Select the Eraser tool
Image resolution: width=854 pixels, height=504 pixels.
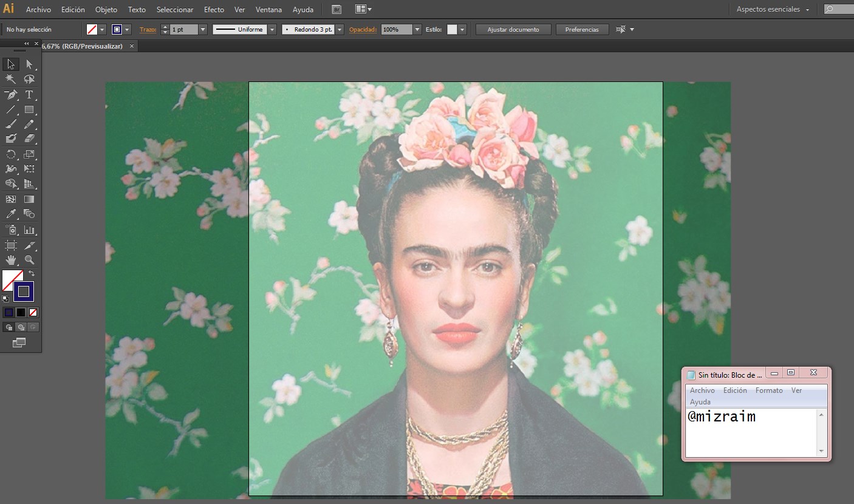pyautogui.click(x=29, y=139)
